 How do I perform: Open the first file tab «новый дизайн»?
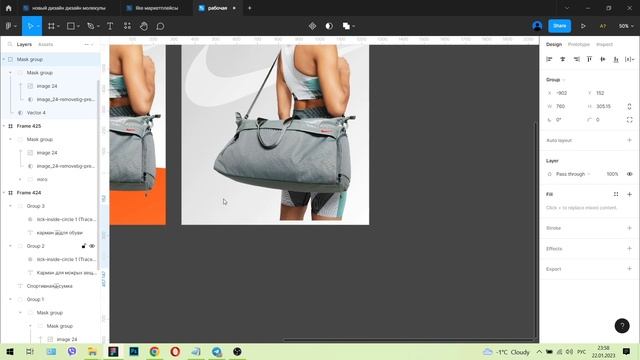point(65,8)
